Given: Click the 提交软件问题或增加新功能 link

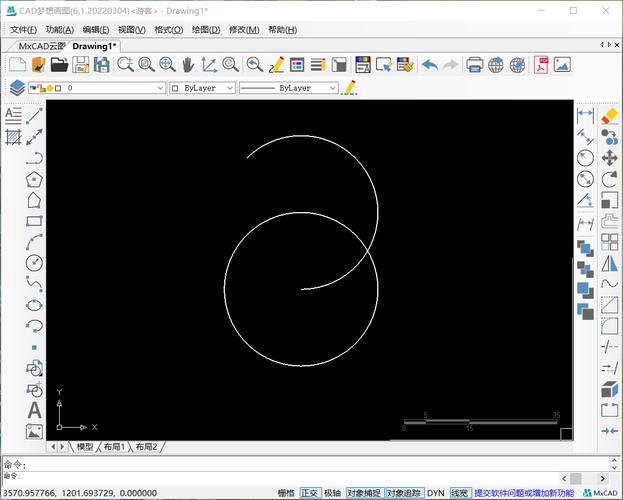Looking at the screenshot, I should 523,493.
